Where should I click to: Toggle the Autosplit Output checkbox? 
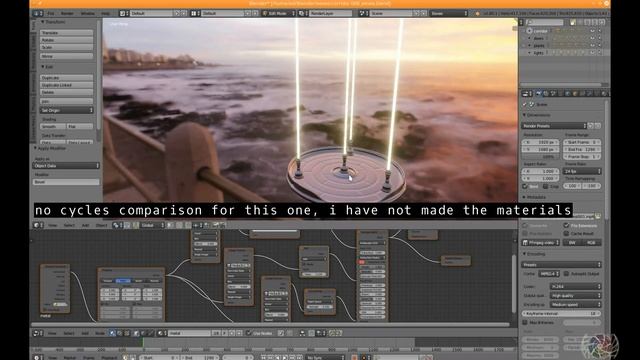pyautogui.click(x=566, y=273)
